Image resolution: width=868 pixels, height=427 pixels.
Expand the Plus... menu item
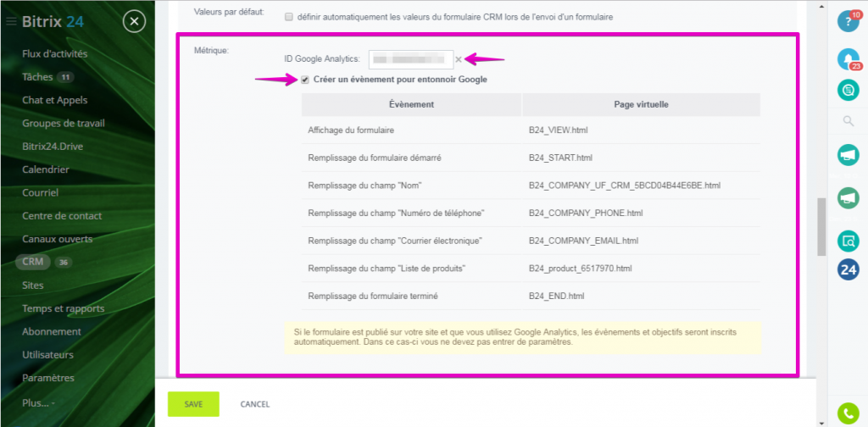[38, 402]
